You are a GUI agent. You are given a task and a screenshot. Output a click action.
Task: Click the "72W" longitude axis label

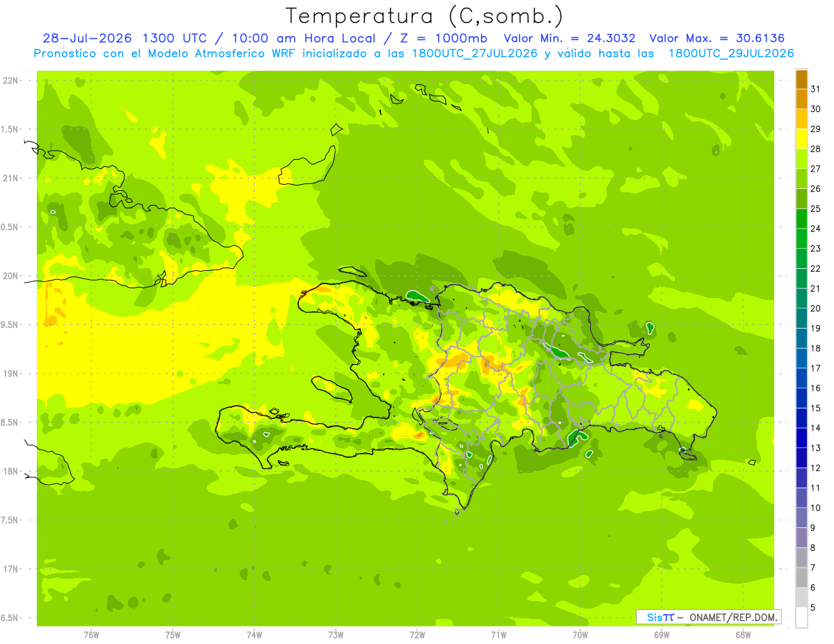pos(417,635)
